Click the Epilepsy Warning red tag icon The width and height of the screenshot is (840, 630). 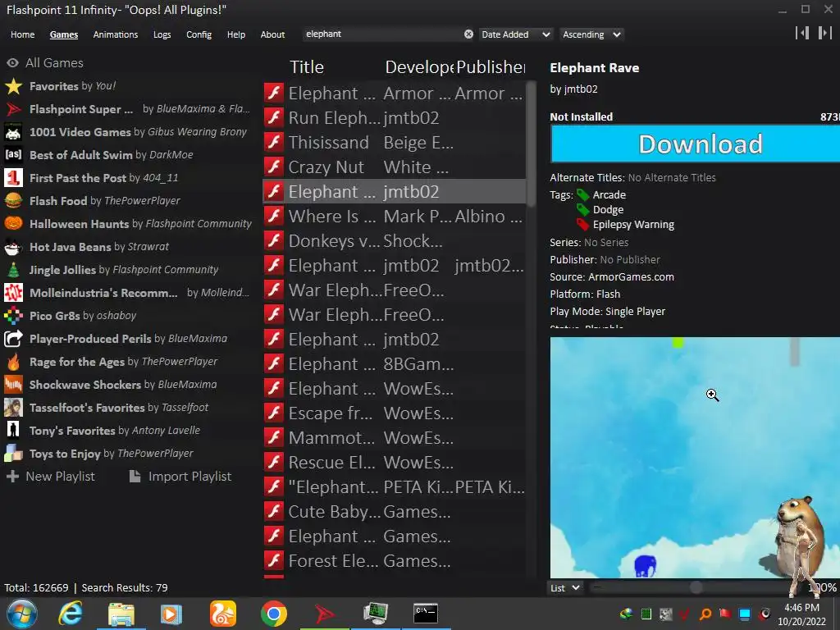click(x=583, y=225)
